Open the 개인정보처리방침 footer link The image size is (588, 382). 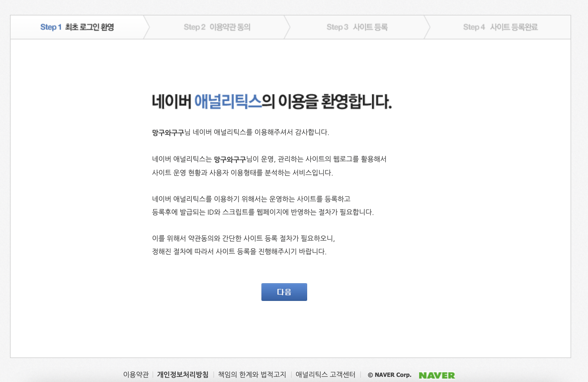(x=183, y=375)
